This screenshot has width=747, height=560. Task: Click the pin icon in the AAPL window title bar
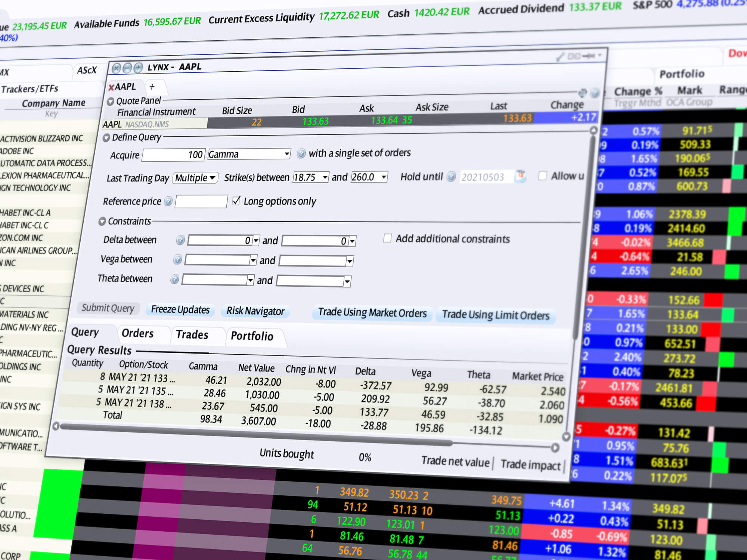pos(589,56)
